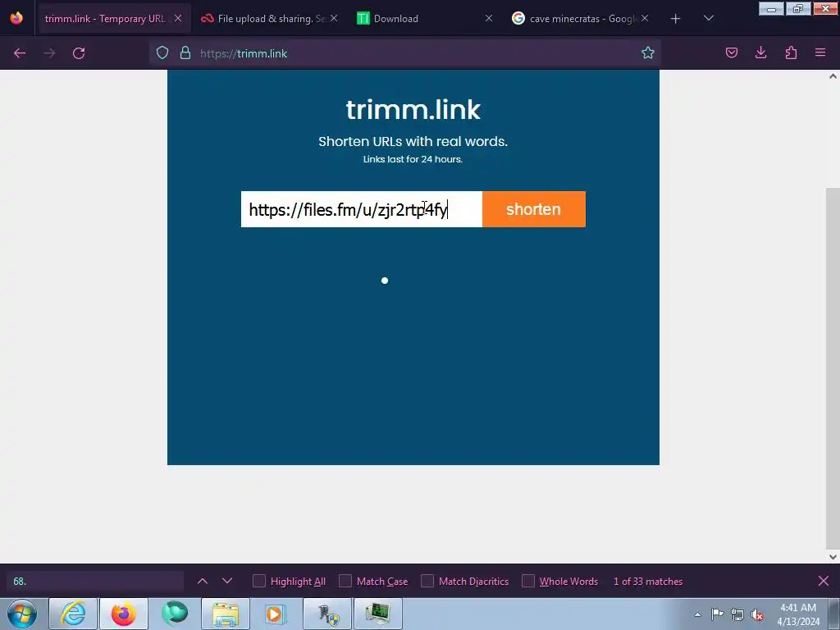Image resolution: width=840 pixels, height=630 pixels.
Task: Click the site security padlock icon
Action: pos(185,52)
